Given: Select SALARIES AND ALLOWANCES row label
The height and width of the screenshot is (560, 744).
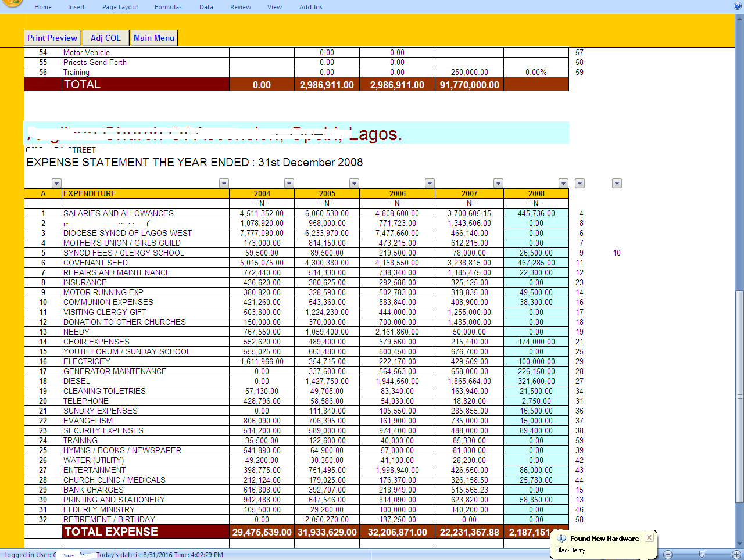Looking at the screenshot, I should pyautogui.click(x=145, y=213).
